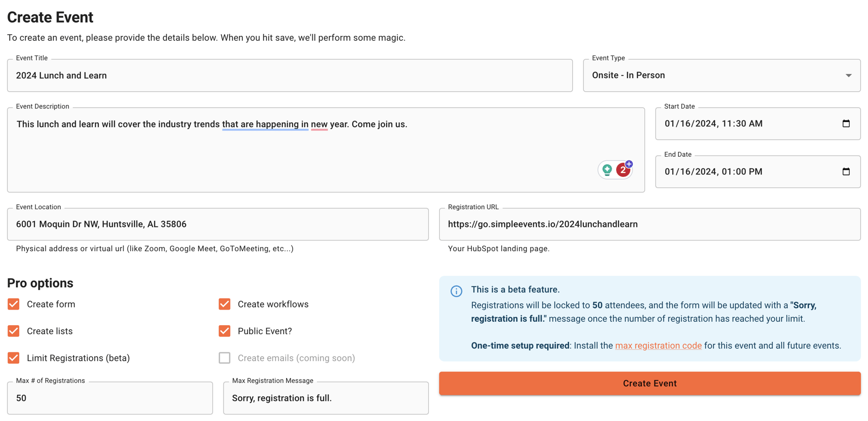
Task: Click the Event Type dropdown arrow
Action: click(x=848, y=76)
